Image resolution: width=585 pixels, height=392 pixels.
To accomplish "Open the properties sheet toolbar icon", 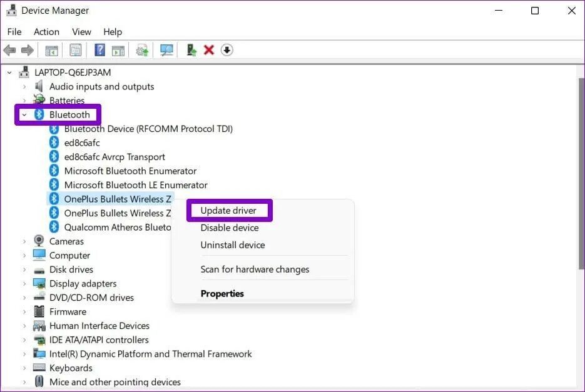I will coord(75,50).
